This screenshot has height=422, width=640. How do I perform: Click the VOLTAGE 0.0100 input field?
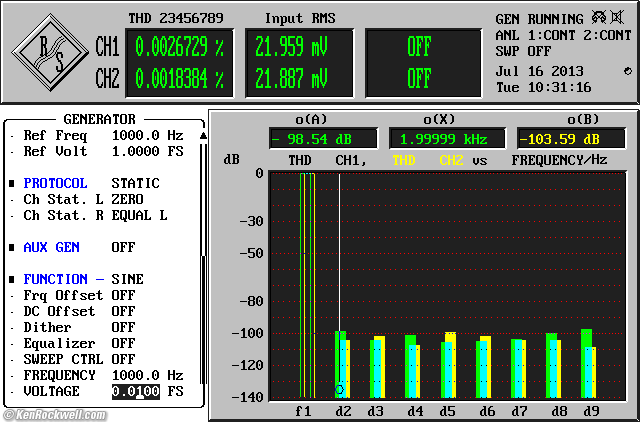(x=135, y=391)
